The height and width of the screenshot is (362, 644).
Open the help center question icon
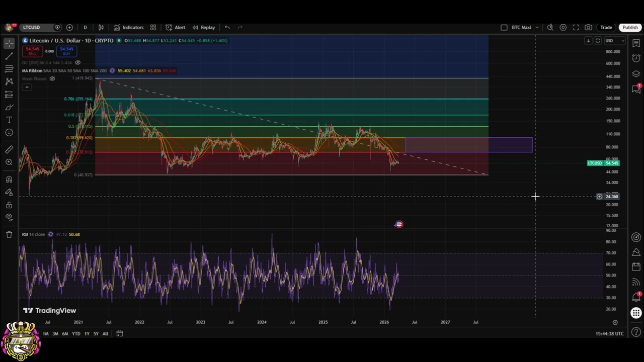coord(636,332)
